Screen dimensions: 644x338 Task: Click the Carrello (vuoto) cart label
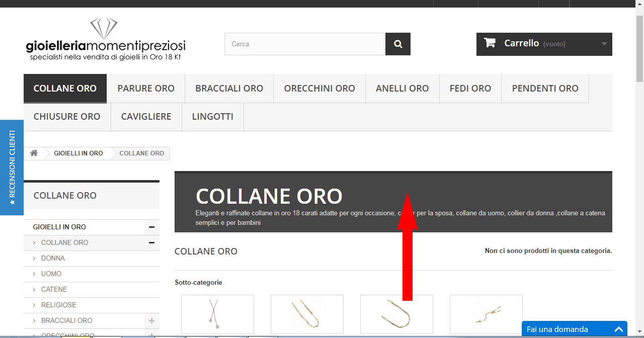coord(535,44)
